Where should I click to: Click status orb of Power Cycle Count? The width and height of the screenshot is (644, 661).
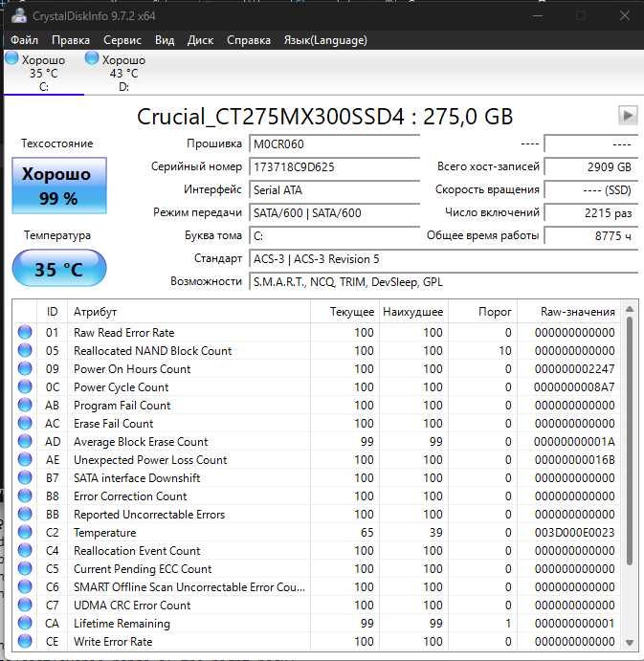[25, 386]
